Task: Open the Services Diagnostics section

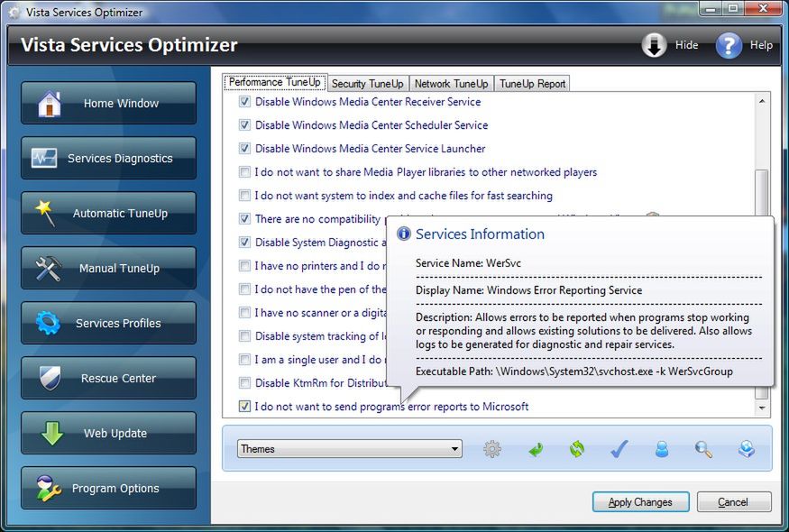Action: 109,158
